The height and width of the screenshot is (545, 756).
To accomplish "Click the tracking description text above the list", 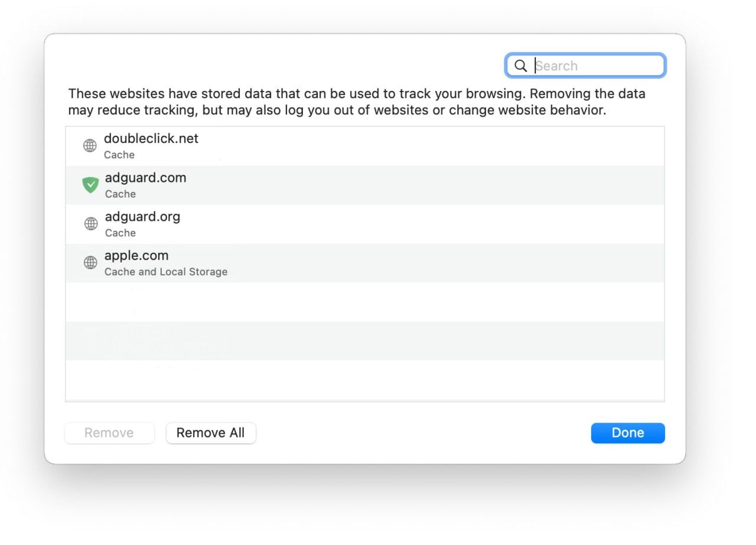I will click(357, 102).
